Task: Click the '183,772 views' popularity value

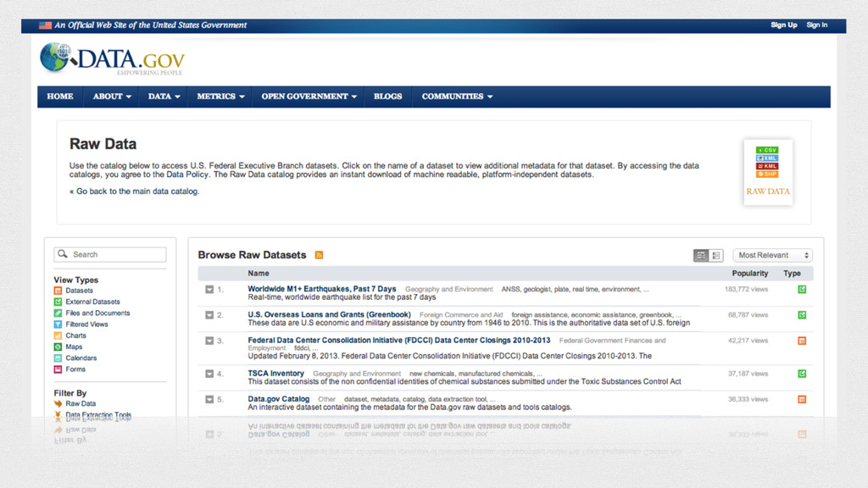Action: point(746,290)
